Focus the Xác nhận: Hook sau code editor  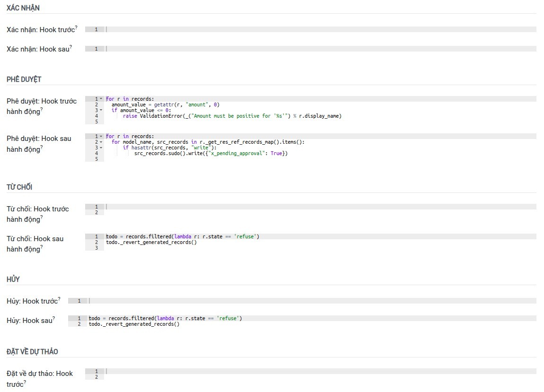click(x=310, y=49)
